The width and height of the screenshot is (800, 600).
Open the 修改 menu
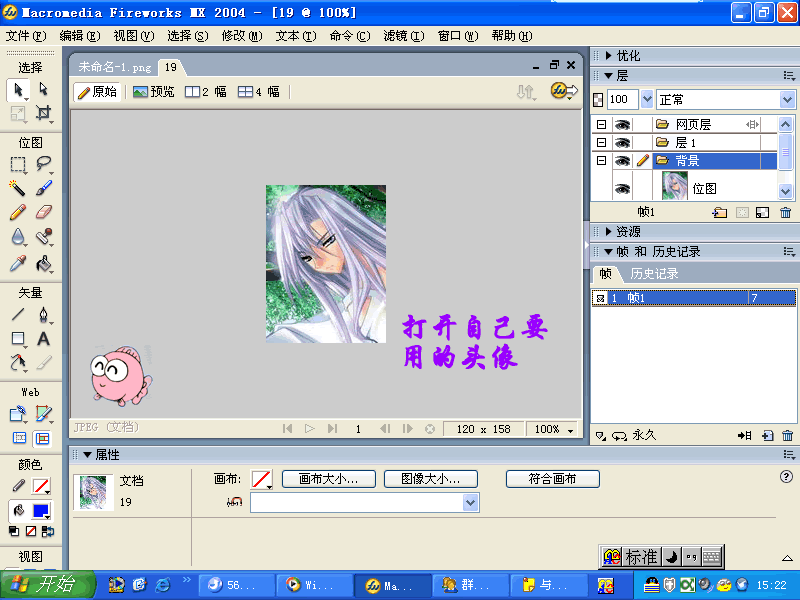pyautogui.click(x=242, y=36)
